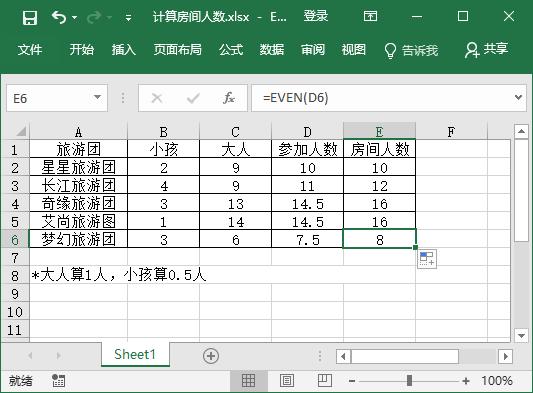
Task: Click the 100% zoom level
Action: pyautogui.click(x=496, y=380)
